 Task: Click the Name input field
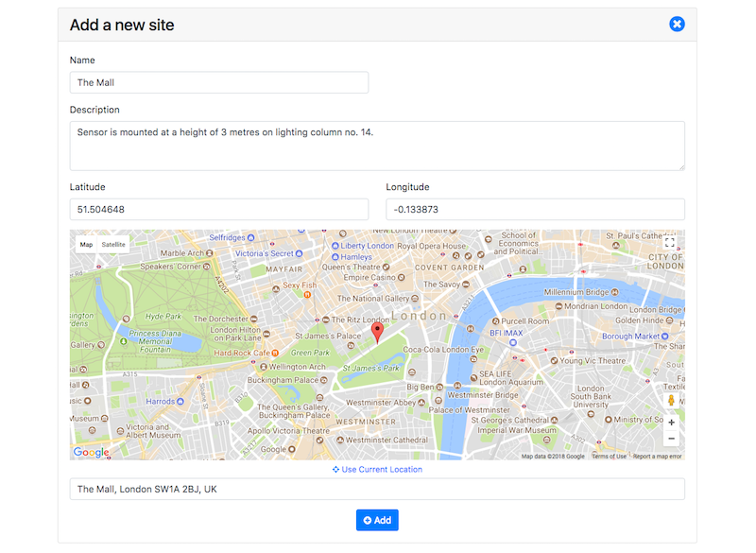[x=219, y=82]
